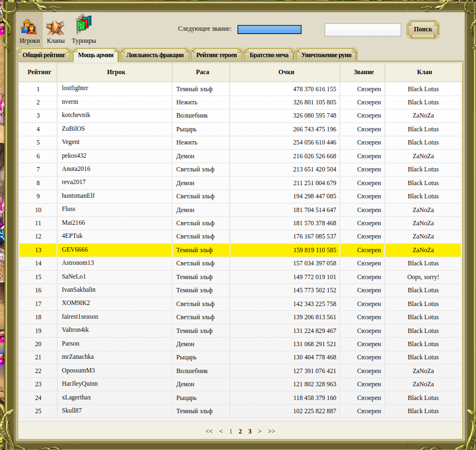
Task: Switch to Братство меча tab
Action: 269,55
